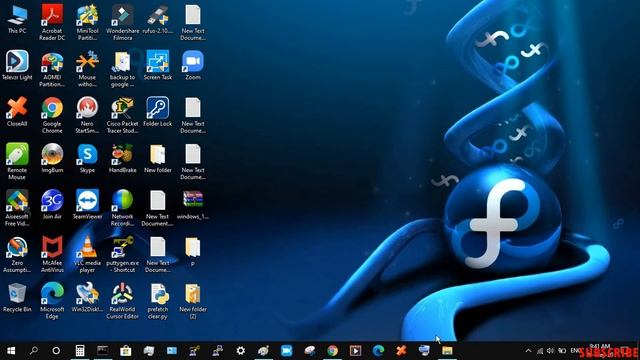Open the volume control in system tray
The width and height of the screenshot is (640, 360).
pos(551,351)
